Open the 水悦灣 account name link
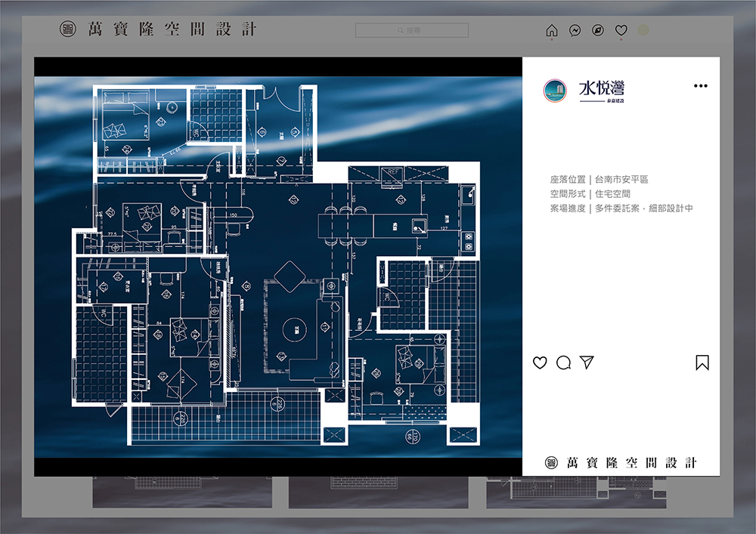The height and width of the screenshot is (534, 756). (x=602, y=89)
